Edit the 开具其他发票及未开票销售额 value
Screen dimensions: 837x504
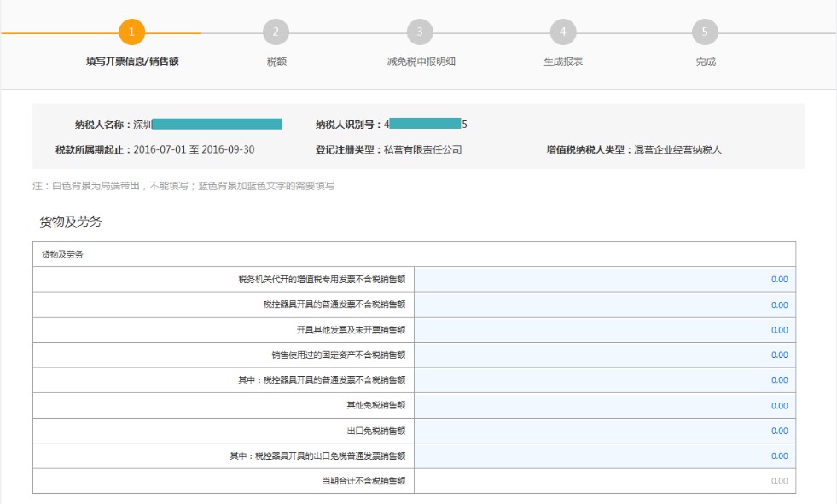click(x=605, y=330)
